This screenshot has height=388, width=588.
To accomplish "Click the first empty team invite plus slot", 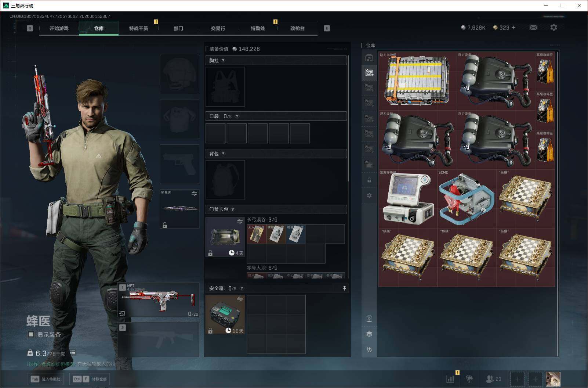I will point(517,379).
